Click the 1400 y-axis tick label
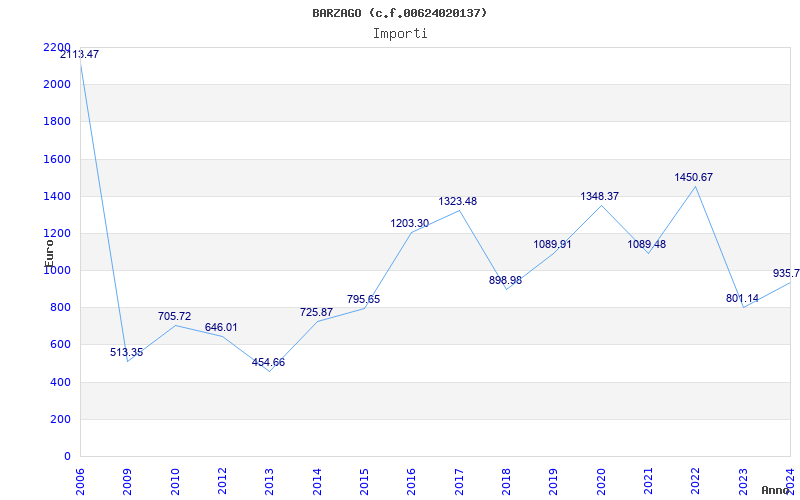 click(57, 196)
